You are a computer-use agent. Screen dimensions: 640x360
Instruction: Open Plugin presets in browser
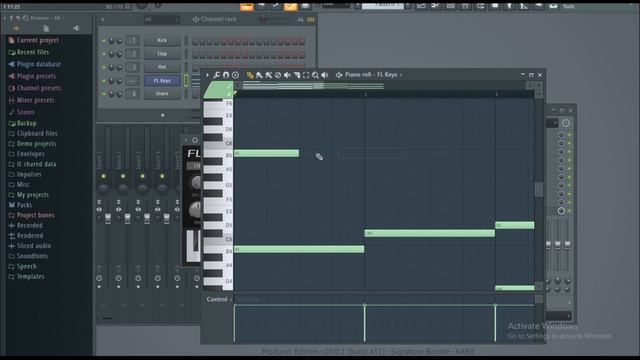point(32,76)
